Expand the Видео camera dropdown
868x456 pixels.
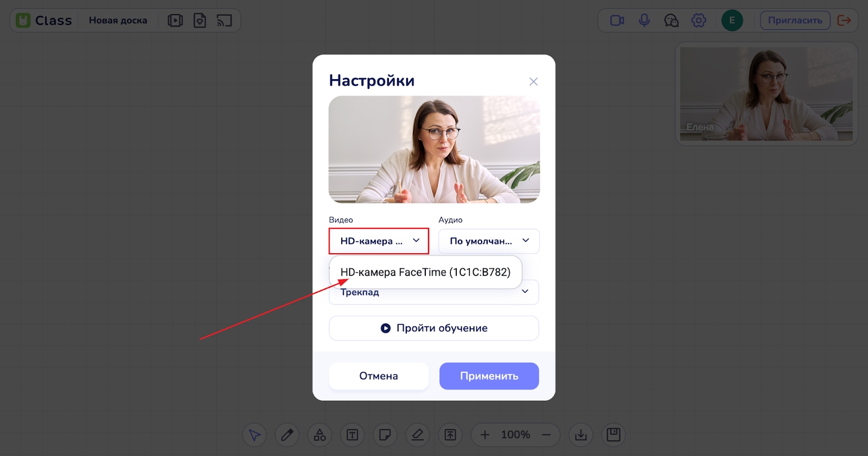coord(379,241)
